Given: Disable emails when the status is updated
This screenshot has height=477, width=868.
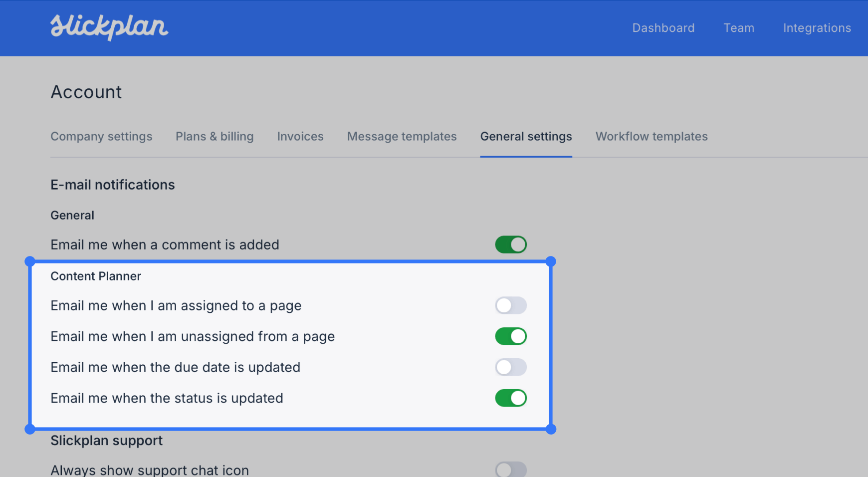Looking at the screenshot, I should (510, 398).
